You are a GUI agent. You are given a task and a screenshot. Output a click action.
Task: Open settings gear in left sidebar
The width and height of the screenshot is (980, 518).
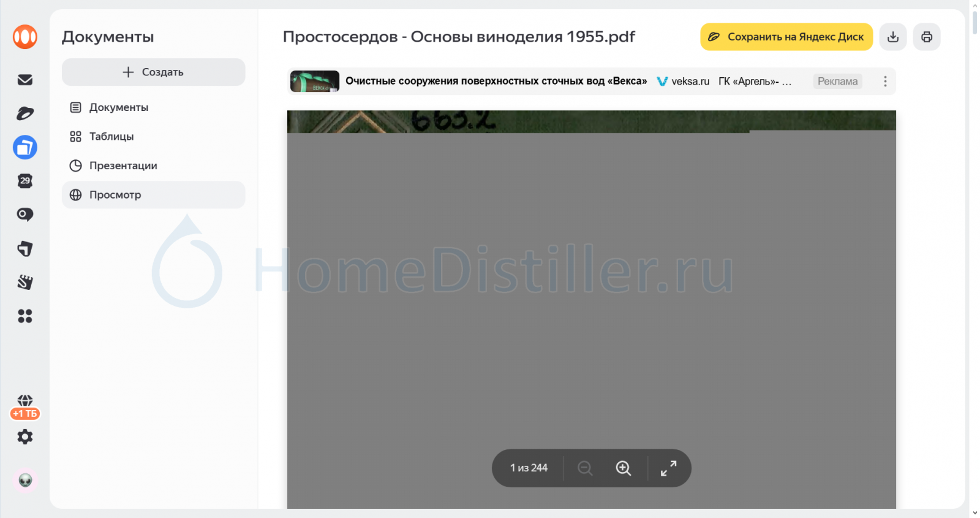click(x=25, y=437)
